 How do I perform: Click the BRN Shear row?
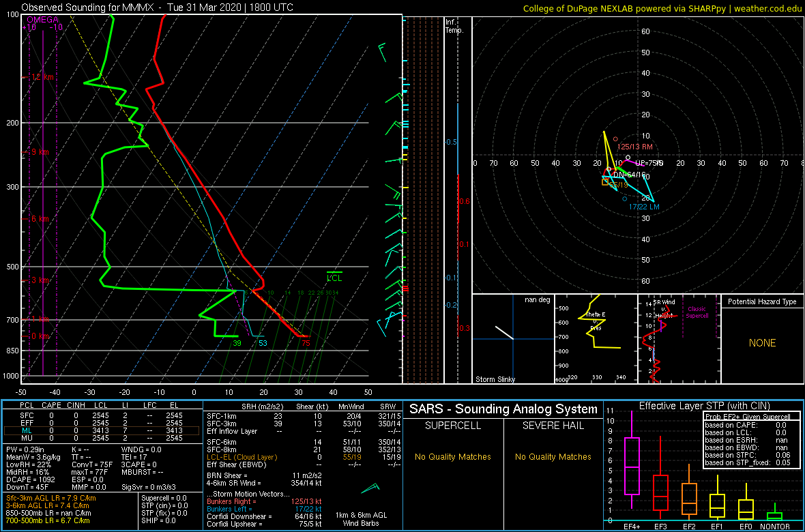[265, 475]
